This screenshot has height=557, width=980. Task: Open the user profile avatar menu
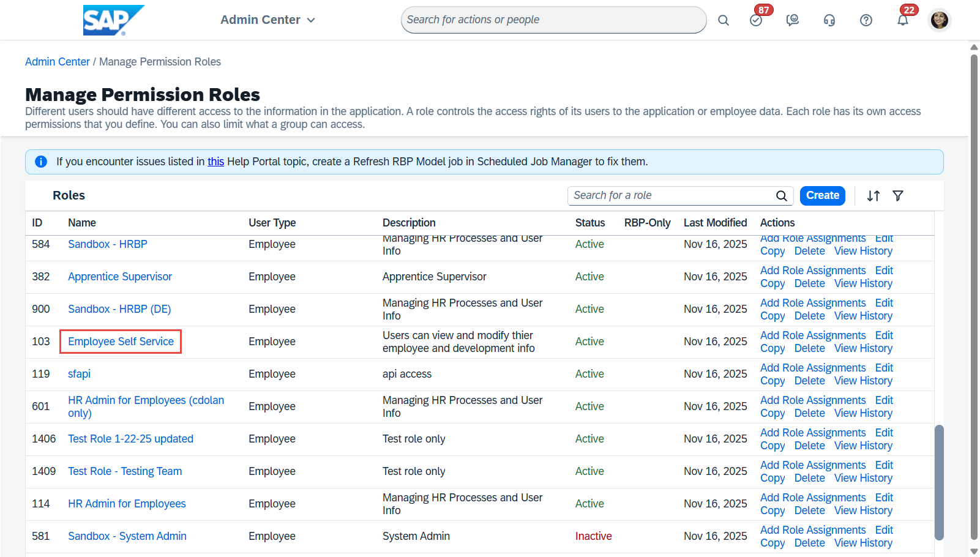point(940,20)
